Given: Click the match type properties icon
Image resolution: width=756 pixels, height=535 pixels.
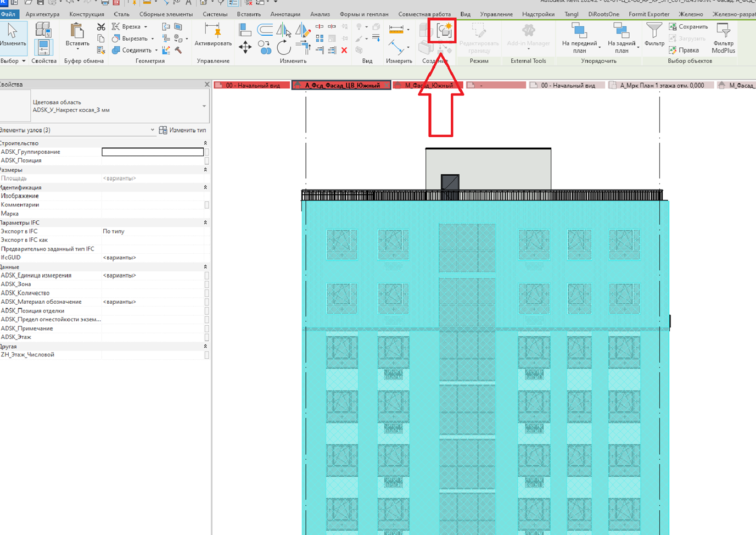Looking at the screenshot, I should click(101, 50).
